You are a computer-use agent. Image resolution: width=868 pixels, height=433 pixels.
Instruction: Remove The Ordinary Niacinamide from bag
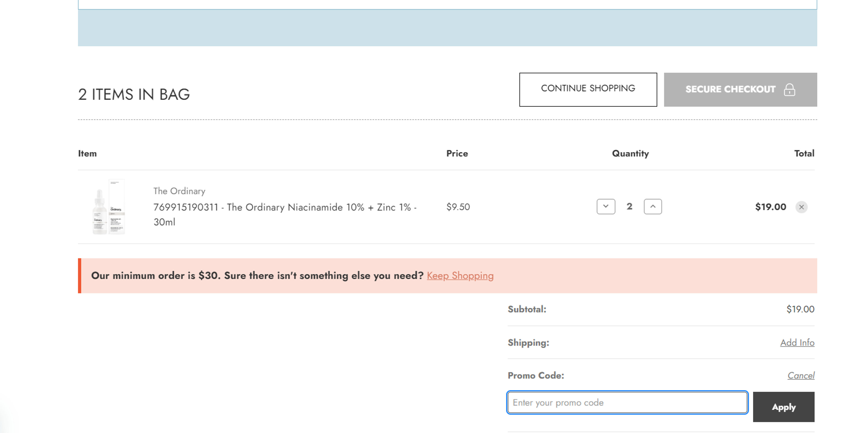802,207
